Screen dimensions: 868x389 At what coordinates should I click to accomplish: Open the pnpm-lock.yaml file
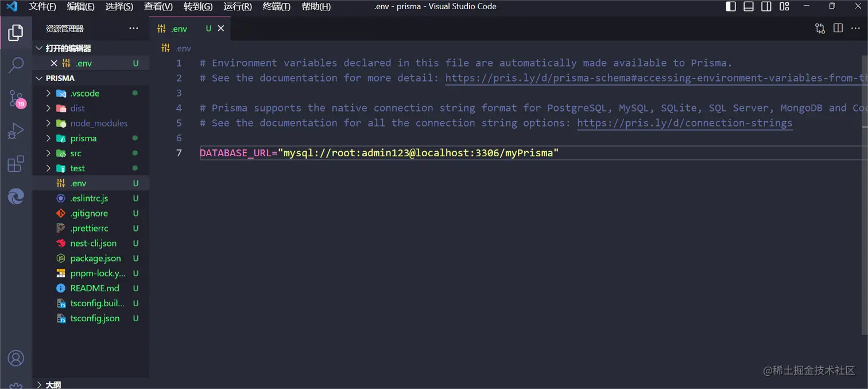pyautogui.click(x=91, y=274)
